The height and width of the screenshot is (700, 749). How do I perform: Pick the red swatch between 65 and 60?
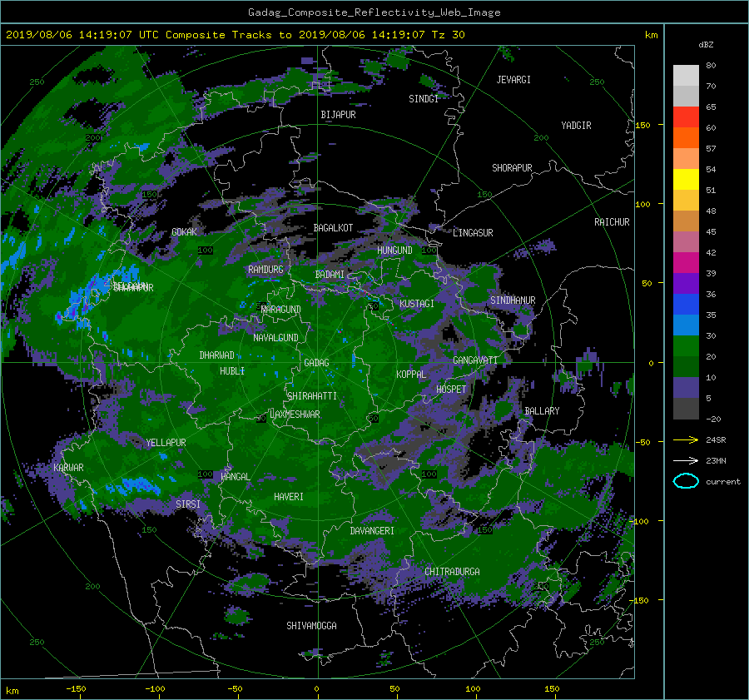686,117
